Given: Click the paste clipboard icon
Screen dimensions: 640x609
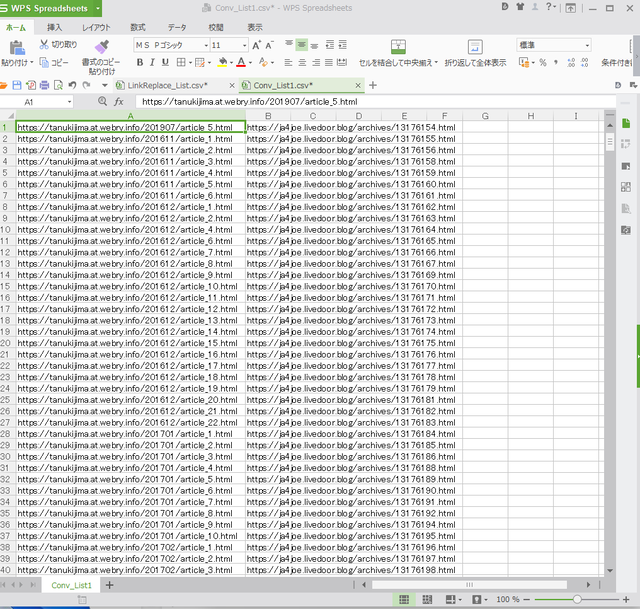Looking at the screenshot, I should tap(17, 48).
